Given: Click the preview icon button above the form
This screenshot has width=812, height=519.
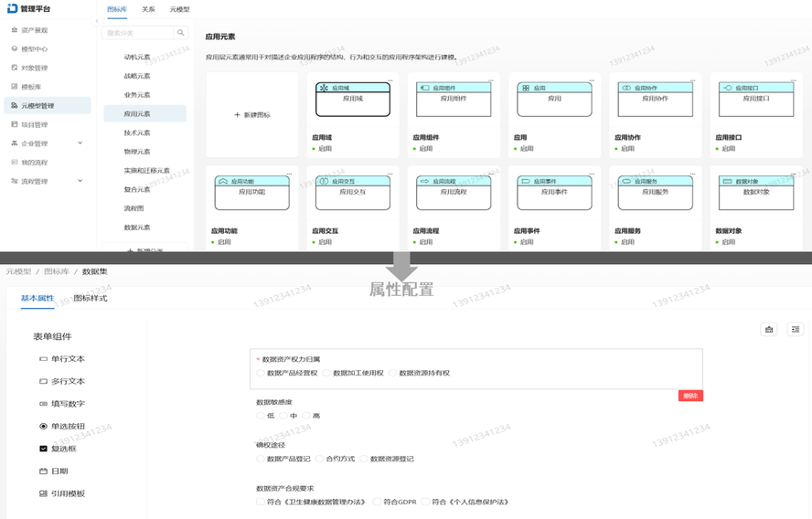Looking at the screenshot, I should (769, 329).
